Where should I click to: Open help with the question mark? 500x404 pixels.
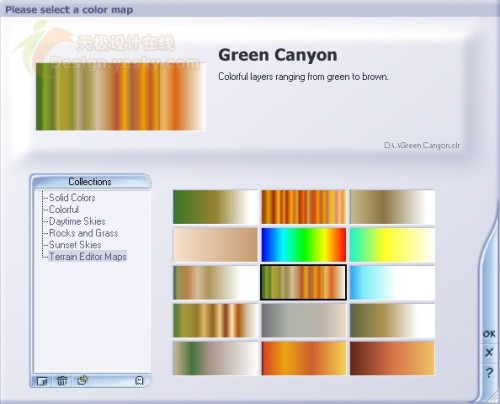[489, 373]
